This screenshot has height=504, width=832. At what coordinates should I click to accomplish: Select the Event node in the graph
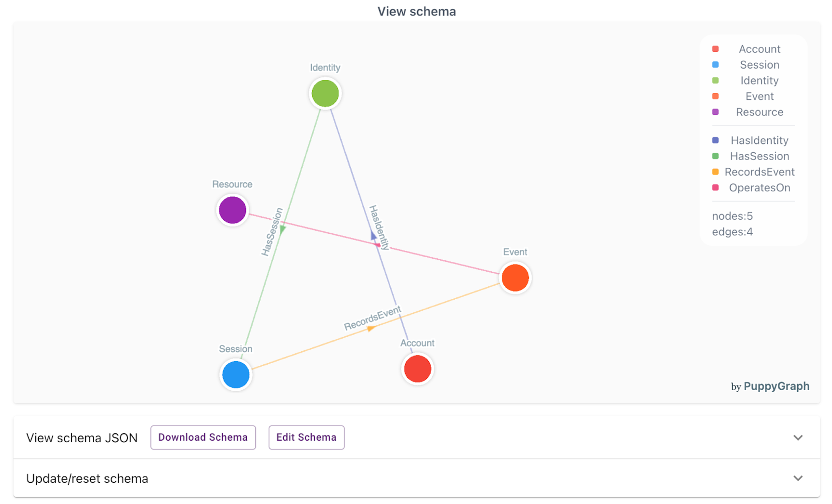[x=515, y=277]
